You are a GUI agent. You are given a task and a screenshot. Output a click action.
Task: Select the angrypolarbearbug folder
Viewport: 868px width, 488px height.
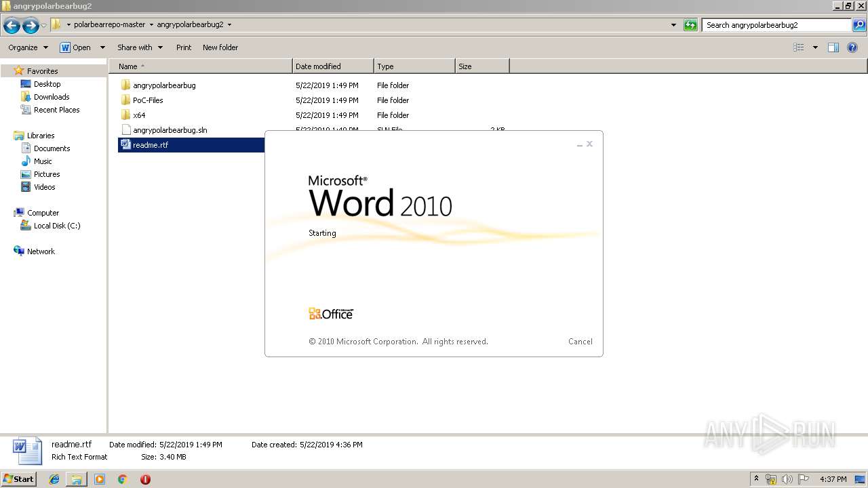(x=164, y=85)
